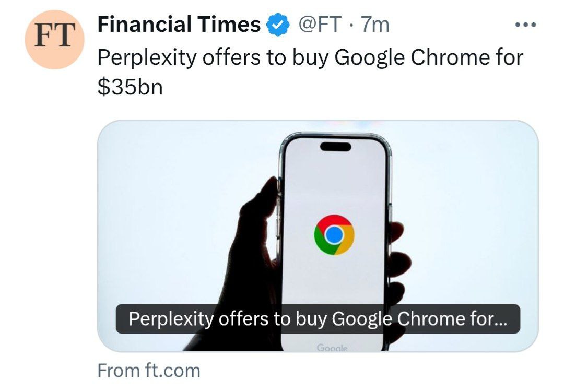This screenshot has height=392, width=564.
Task: Click the "Google" text at phone bottom
Action: click(x=332, y=347)
